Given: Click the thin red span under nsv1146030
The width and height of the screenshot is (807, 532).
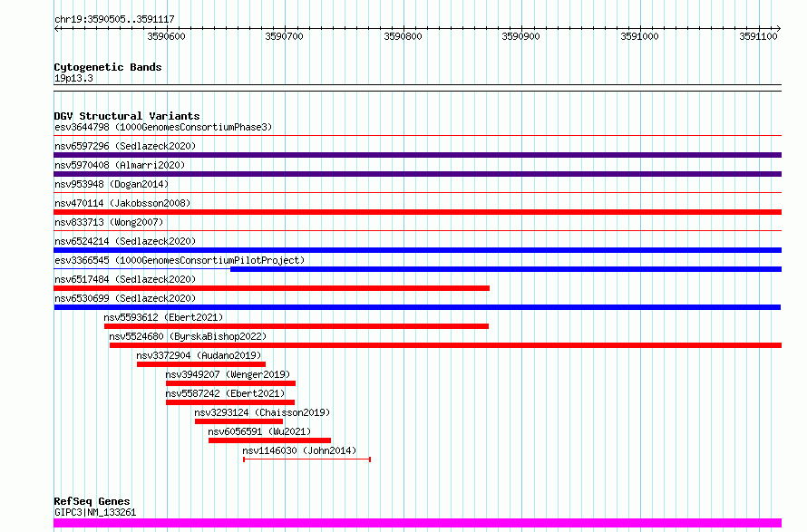Looking at the screenshot, I should [306, 459].
